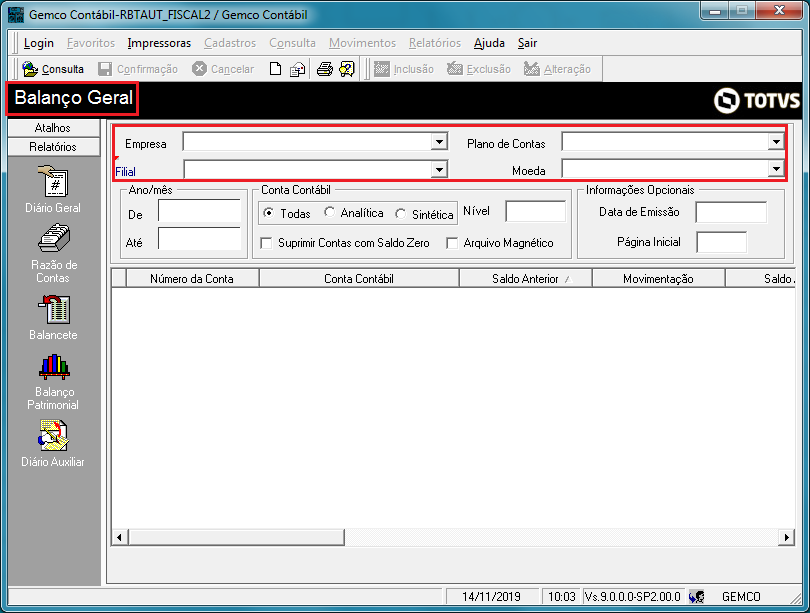Screen dimensions: 810x613
Task: Select the Todas radio button
Action: (268, 213)
